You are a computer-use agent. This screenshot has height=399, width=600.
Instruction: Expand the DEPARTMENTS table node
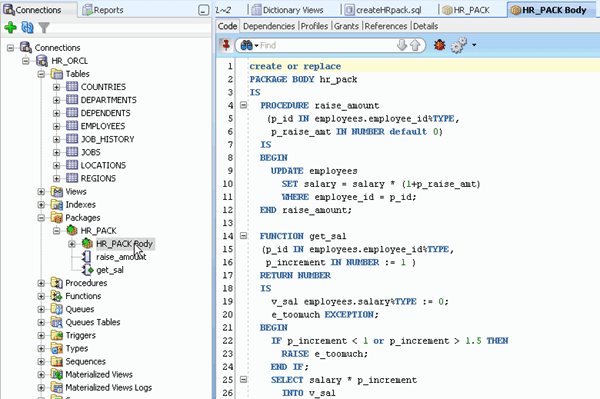pyautogui.click(x=57, y=100)
